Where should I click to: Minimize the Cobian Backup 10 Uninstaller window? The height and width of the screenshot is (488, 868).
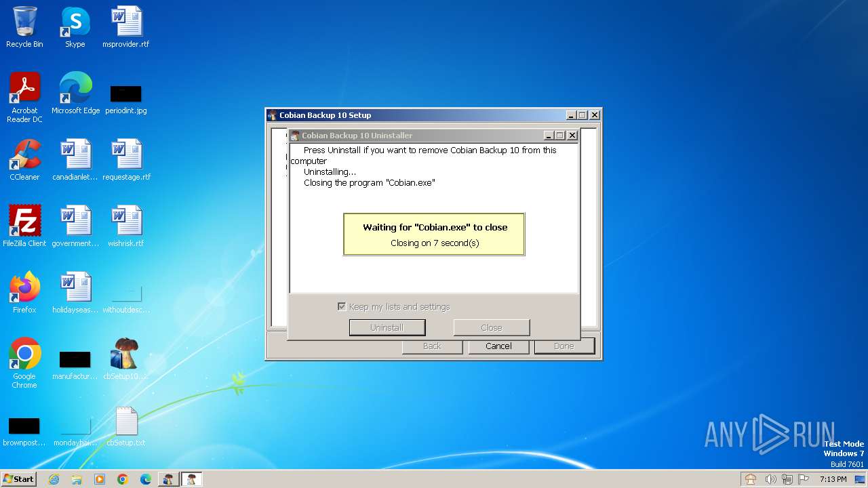click(549, 136)
